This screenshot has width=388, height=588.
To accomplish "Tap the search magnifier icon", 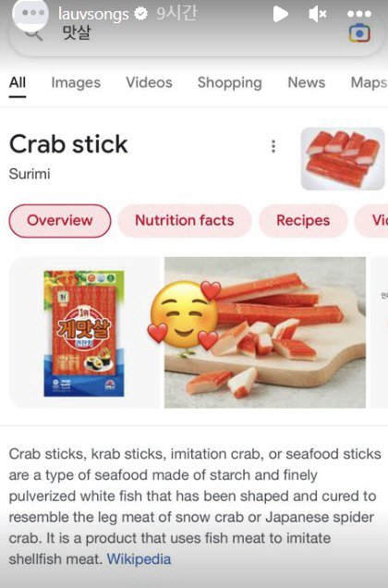I will point(34,34).
